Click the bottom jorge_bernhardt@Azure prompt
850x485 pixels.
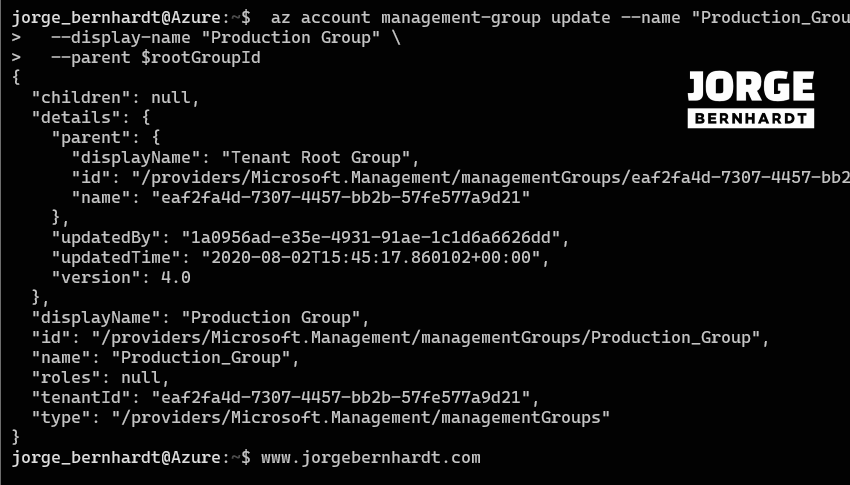coord(125,457)
